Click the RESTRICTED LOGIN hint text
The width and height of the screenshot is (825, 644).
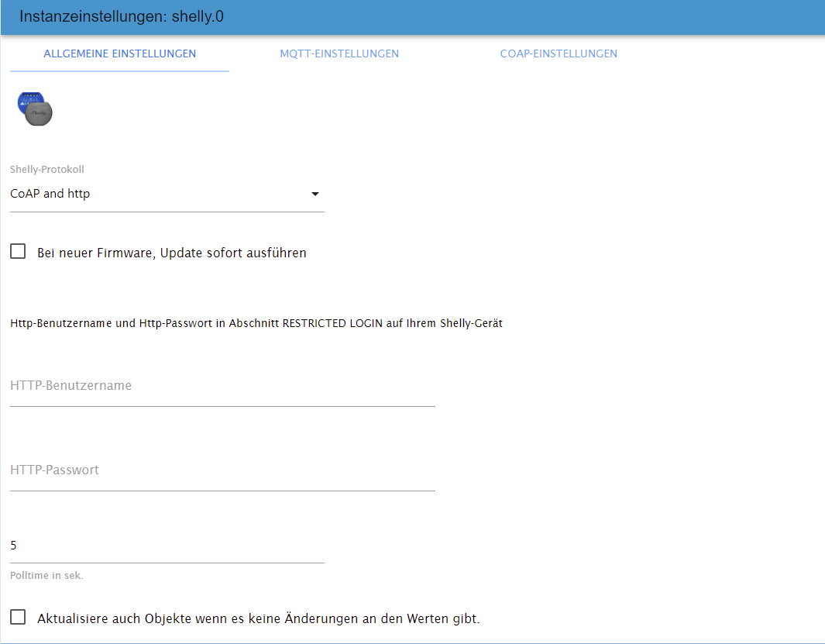(x=256, y=323)
